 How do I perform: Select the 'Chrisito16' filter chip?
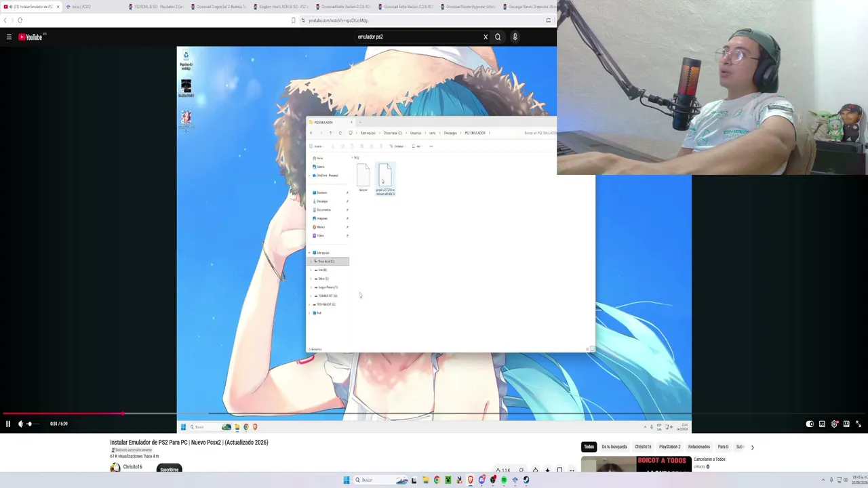(643, 447)
